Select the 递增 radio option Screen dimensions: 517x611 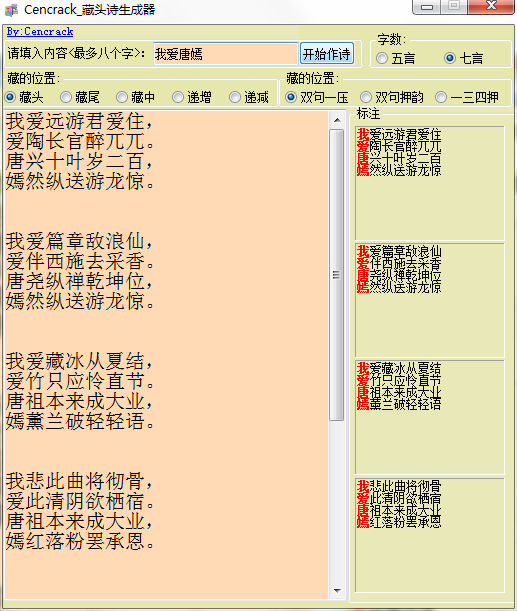pos(192,97)
